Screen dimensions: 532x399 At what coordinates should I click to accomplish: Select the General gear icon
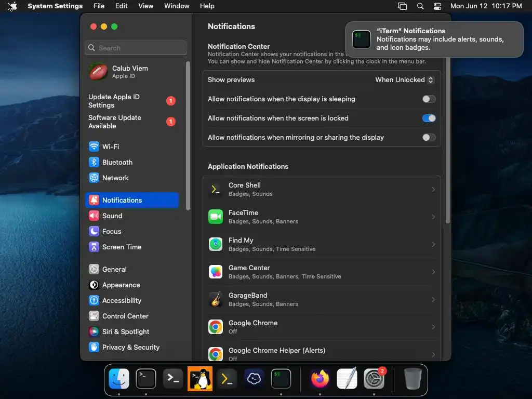click(94, 270)
